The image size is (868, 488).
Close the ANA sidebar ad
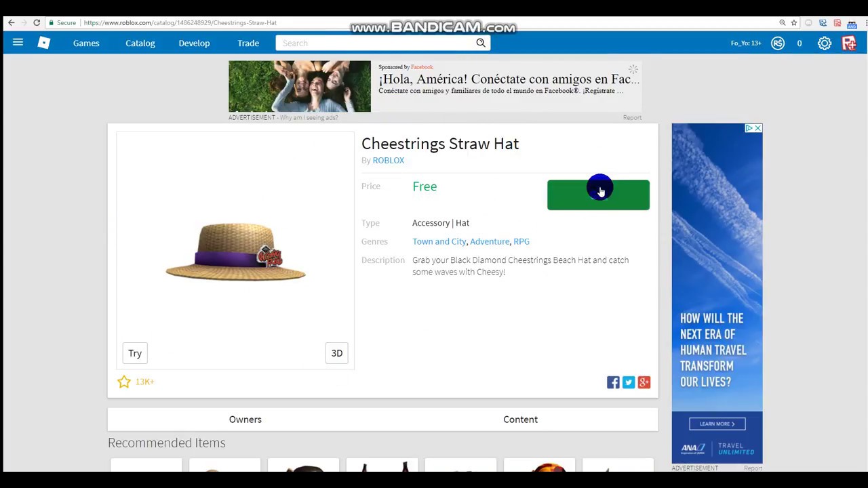(x=758, y=128)
